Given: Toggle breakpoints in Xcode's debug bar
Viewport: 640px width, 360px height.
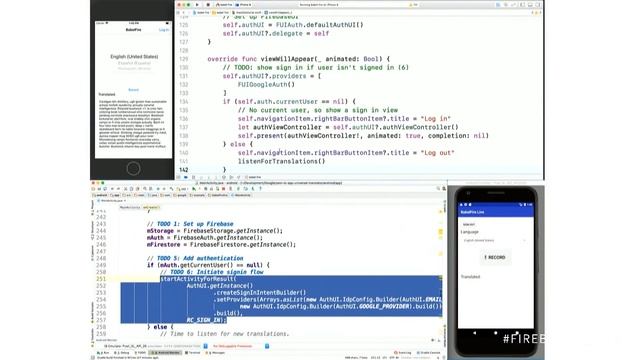Looking at the screenshot, I should pos(186,177).
